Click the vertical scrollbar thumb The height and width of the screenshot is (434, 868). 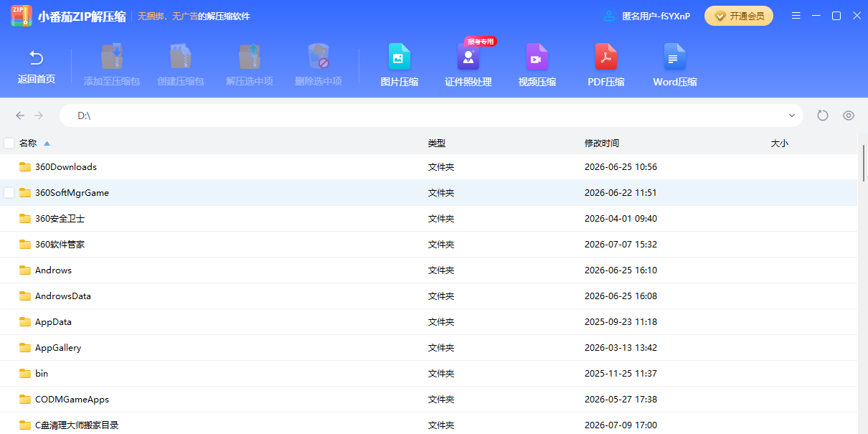[864, 163]
